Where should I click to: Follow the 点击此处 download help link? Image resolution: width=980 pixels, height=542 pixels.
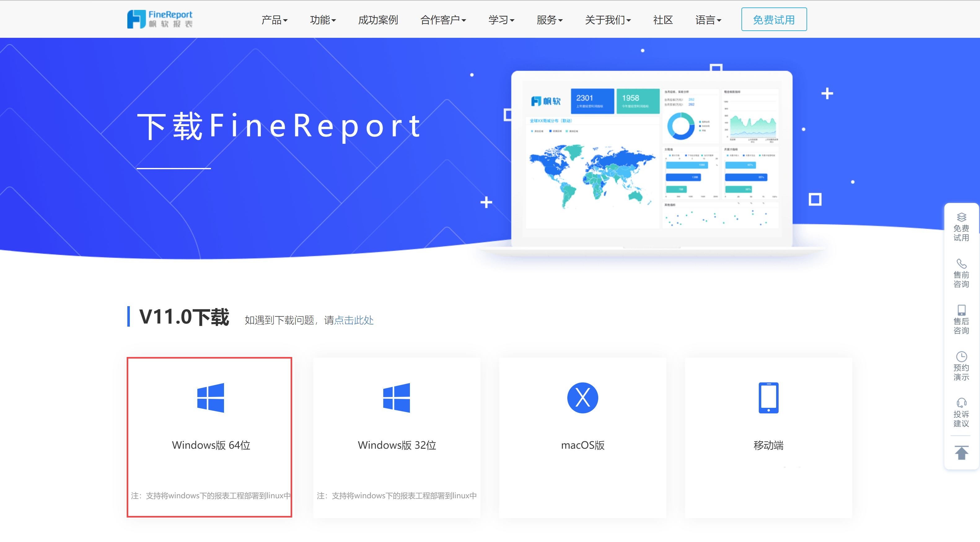click(354, 320)
